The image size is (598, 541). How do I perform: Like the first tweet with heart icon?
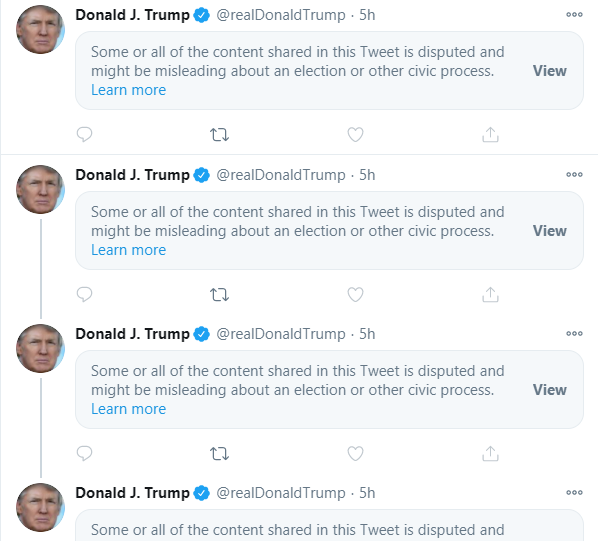[355, 135]
